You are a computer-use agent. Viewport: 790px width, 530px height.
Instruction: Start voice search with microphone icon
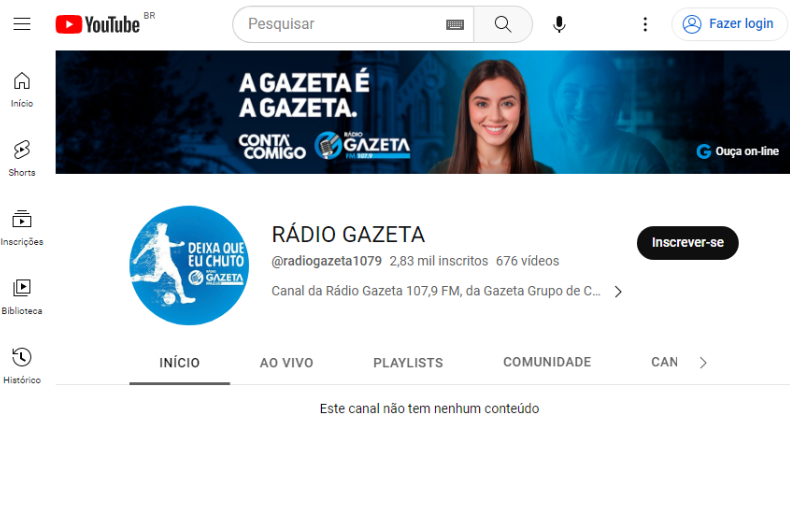pyautogui.click(x=559, y=24)
